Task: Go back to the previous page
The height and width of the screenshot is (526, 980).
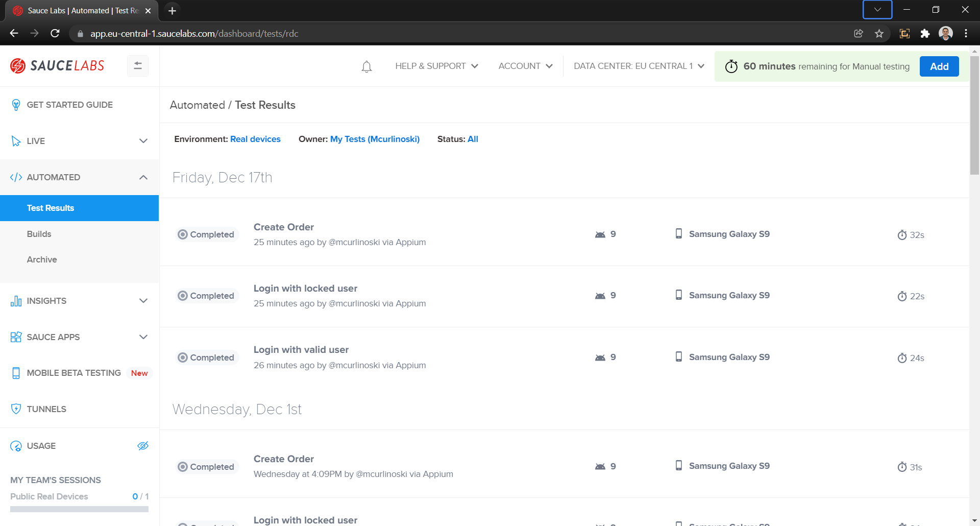Action: [14, 33]
